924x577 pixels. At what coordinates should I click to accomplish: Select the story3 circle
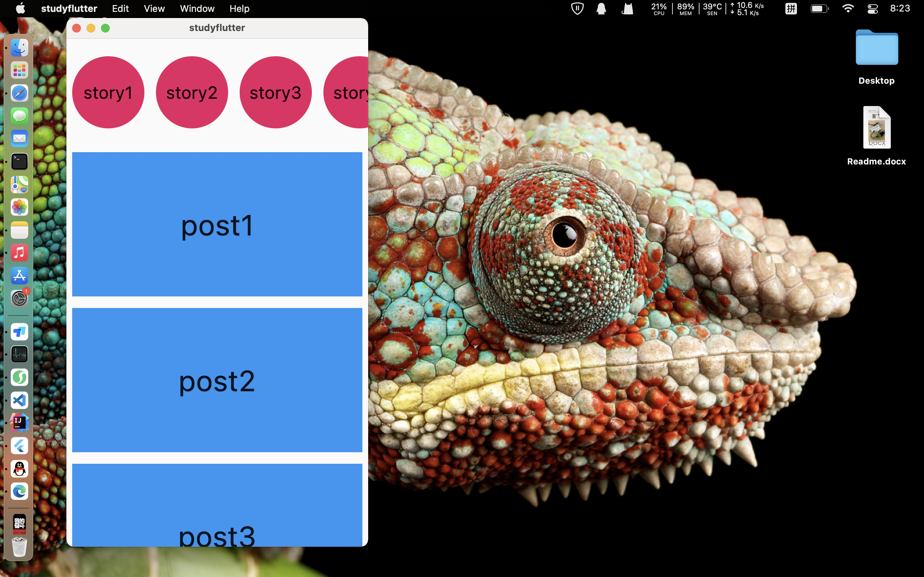(x=275, y=92)
